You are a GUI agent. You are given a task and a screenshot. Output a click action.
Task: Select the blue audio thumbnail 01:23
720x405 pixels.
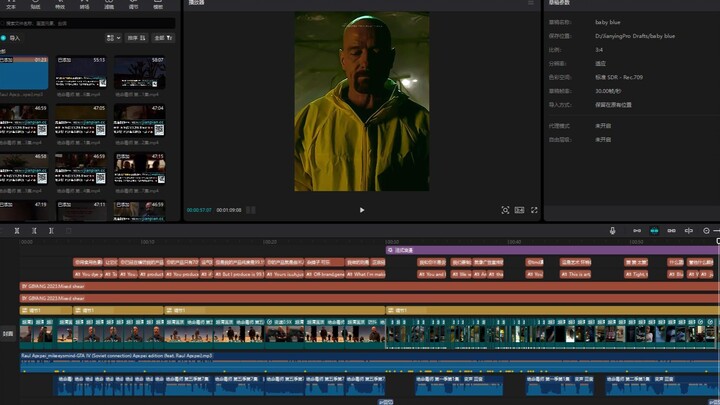pyautogui.click(x=24, y=73)
